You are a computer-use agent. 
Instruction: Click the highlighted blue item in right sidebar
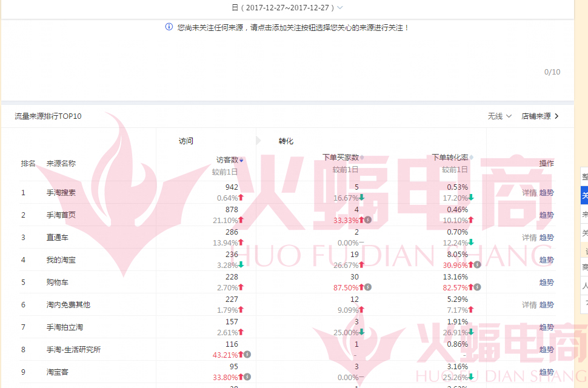point(584,195)
